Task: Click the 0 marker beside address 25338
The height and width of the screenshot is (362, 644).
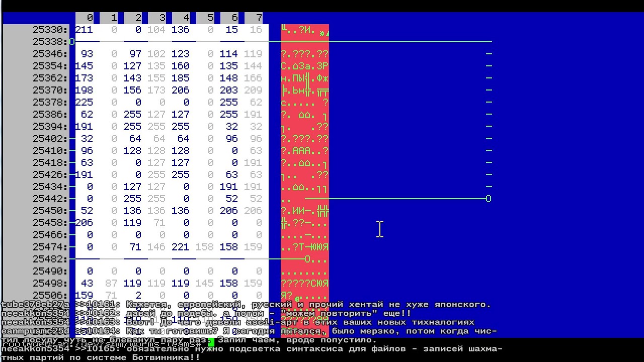Action: pyautogui.click(x=72, y=42)
